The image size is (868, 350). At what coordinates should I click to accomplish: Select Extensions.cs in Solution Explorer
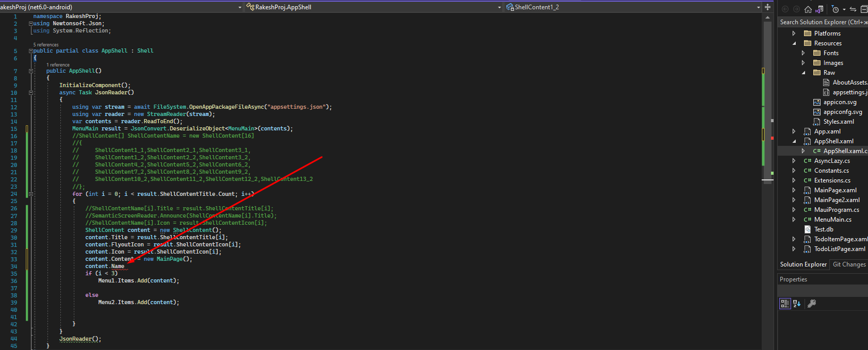(832, 180)
